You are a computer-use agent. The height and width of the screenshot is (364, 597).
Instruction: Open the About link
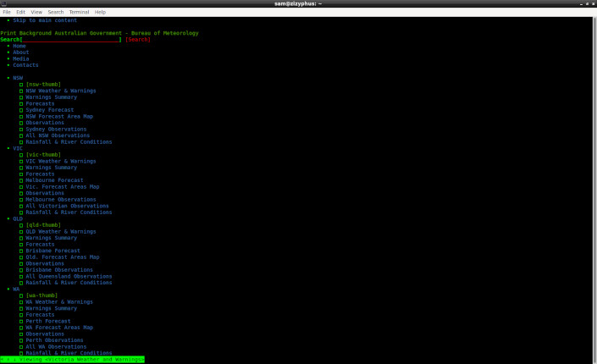(x=20, y=52)
